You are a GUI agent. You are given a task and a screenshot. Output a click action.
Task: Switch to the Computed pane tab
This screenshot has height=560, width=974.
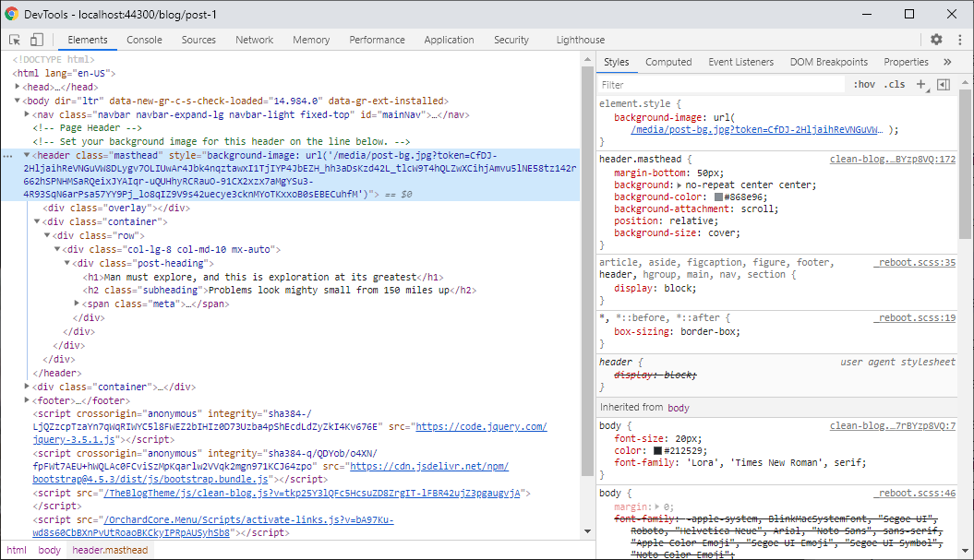pos(668,62)
